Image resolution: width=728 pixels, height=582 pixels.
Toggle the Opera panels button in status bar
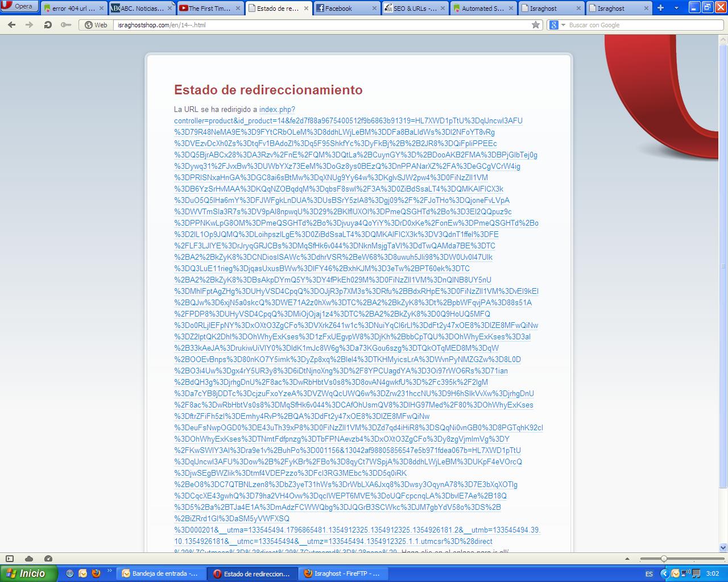pos(10,559)
